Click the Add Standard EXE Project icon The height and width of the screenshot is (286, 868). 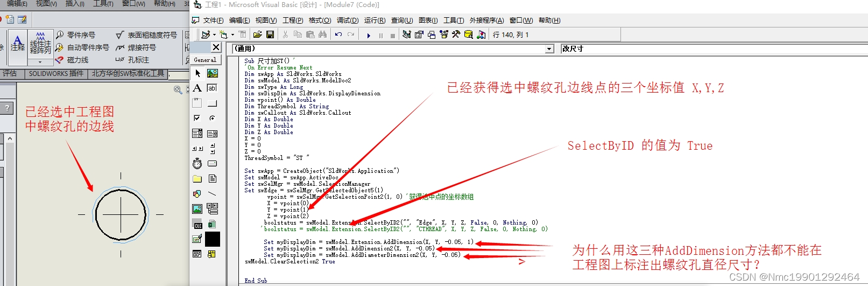[206, 34]
